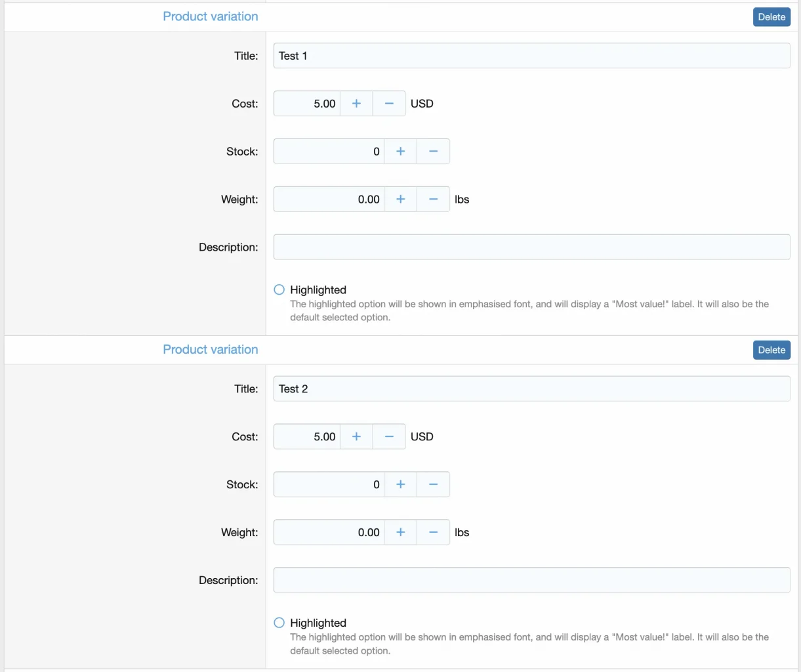
Task: Increase Weight for the Test 1 variation
Action: click(x=400, y=199)
